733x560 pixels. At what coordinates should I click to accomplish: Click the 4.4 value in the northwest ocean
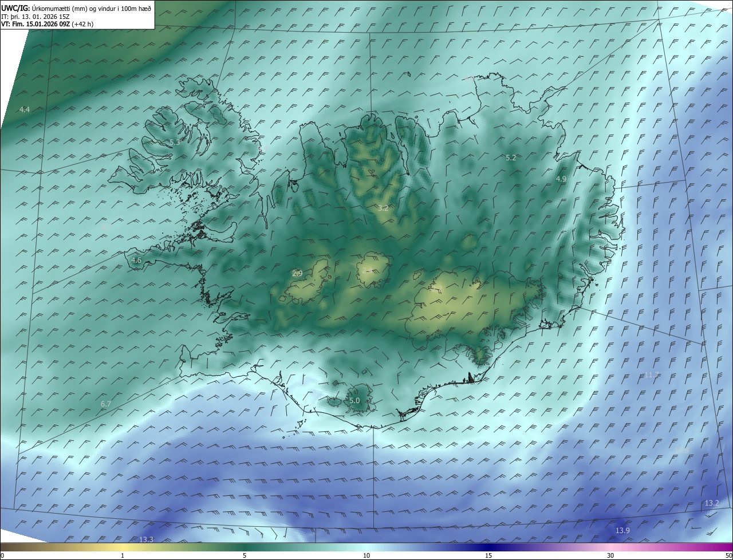[25, 109]
